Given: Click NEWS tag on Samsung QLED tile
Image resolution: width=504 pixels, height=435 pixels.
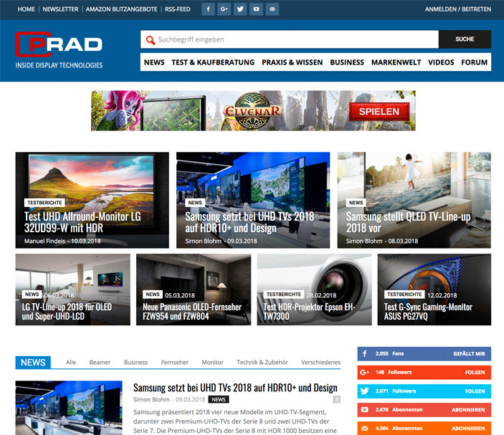Looking at the screenshot, I should (x=356, y=203).
